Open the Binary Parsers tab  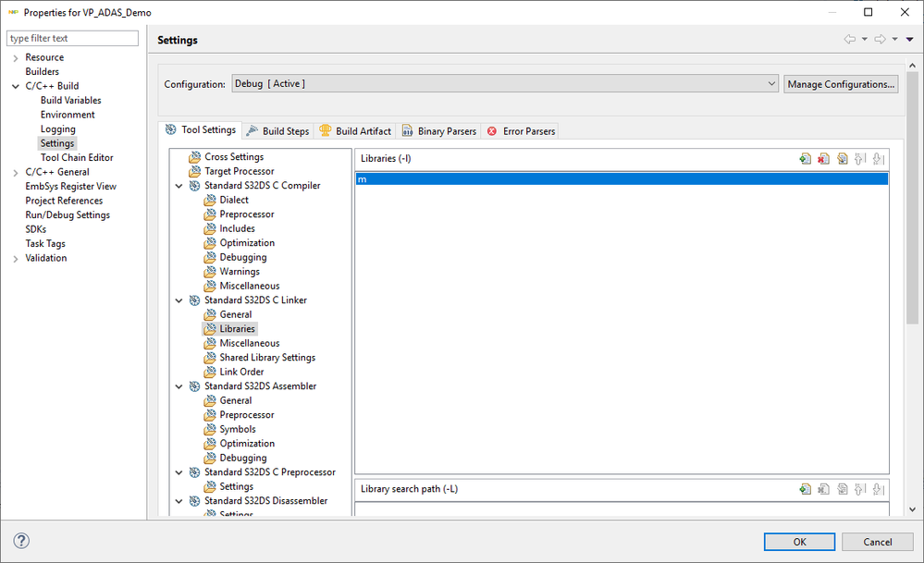tap(439, 130)
